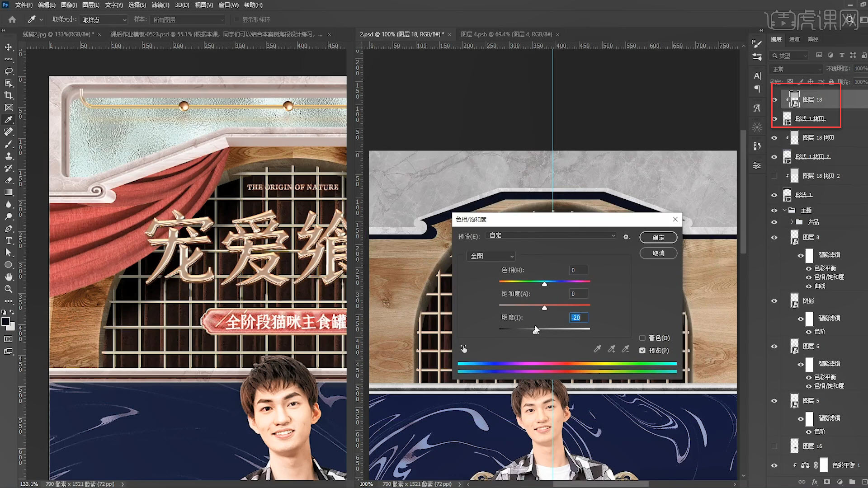
Task: Select the Move tool
Action: coord(9,47)
